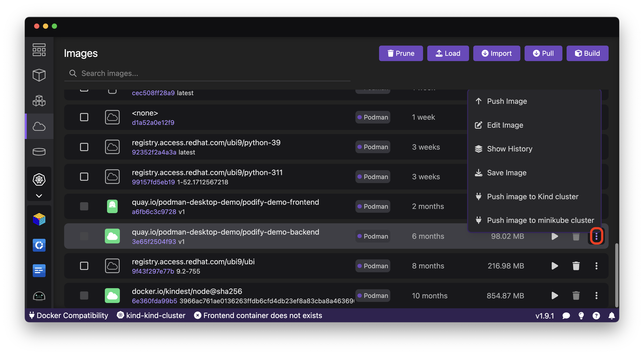Open the notifications bell icon
The width and height of the screenshot is (644, 355).
click(x=611, y=316)
